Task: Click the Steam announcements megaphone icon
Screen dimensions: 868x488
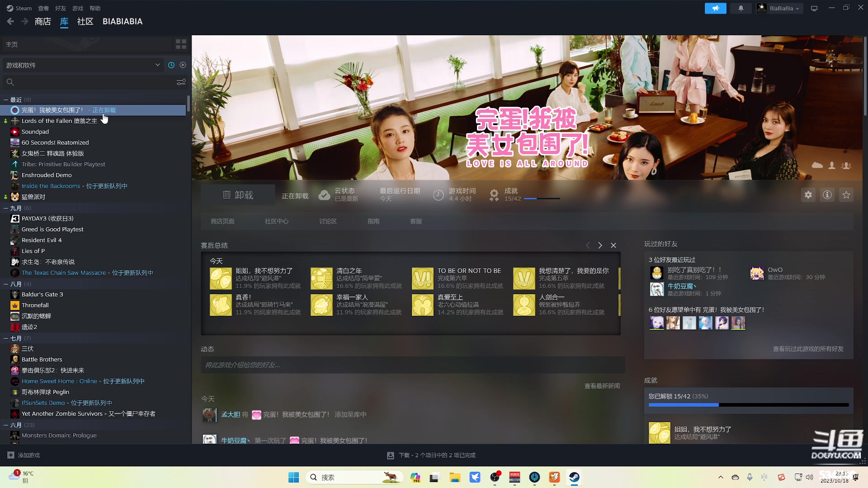Action: 715,8
